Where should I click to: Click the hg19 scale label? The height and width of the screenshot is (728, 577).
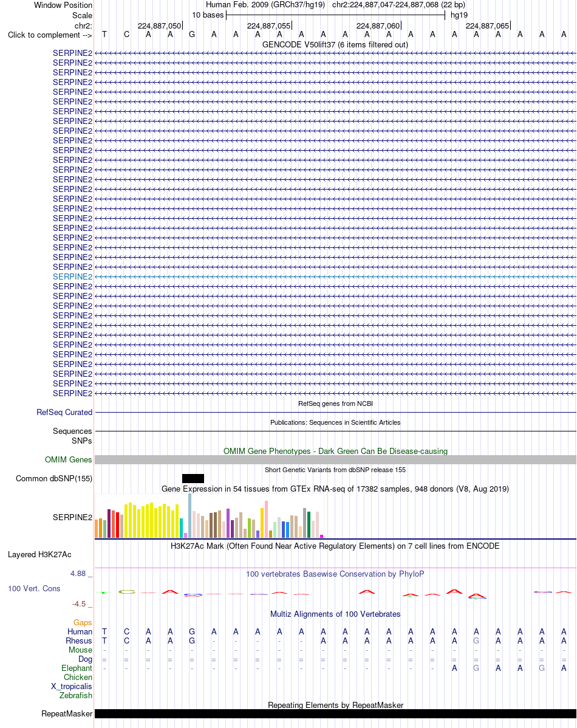click(x=459, y=15)
